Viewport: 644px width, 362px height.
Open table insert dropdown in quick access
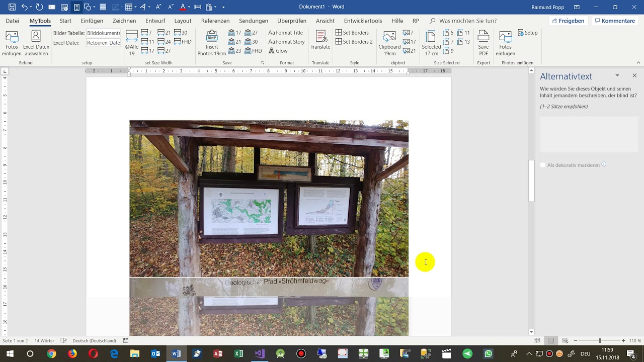(136, 7)
